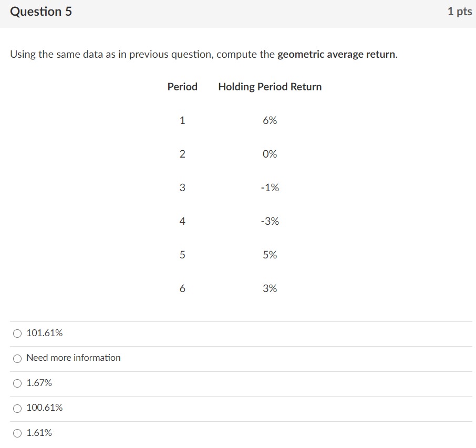
Task: Select the 1.61% answer option
Action: (x=17, y=433)
